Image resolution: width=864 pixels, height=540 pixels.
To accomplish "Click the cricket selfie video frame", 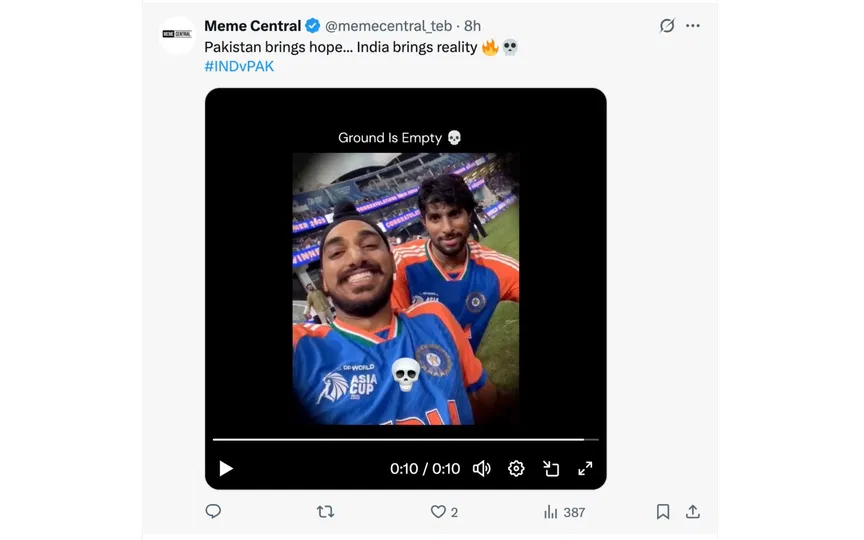I will click(405, 288).
